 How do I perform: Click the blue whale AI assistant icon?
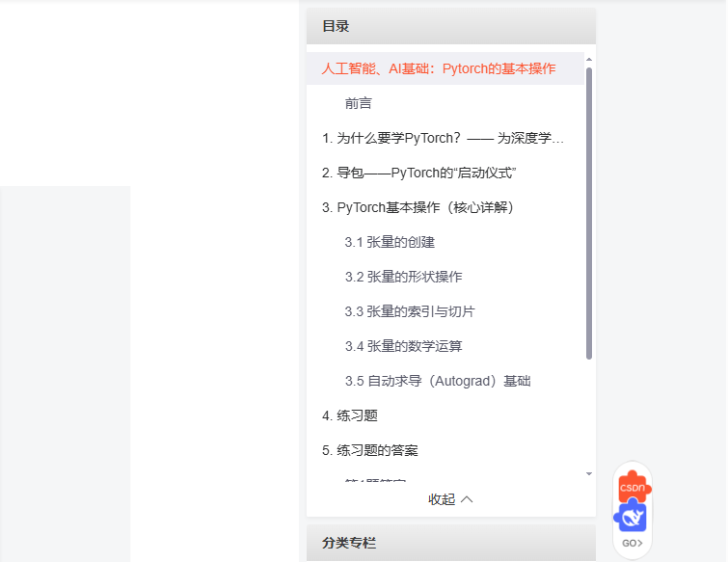(631, 516)
